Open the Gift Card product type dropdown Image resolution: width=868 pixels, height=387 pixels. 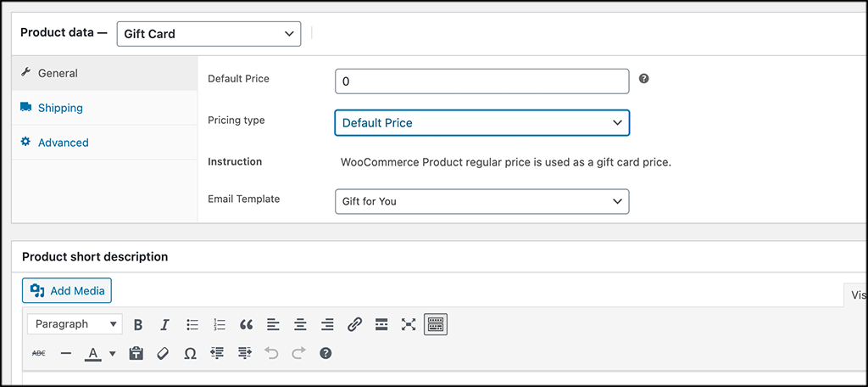pyautogui.click(x=209, y=34)
